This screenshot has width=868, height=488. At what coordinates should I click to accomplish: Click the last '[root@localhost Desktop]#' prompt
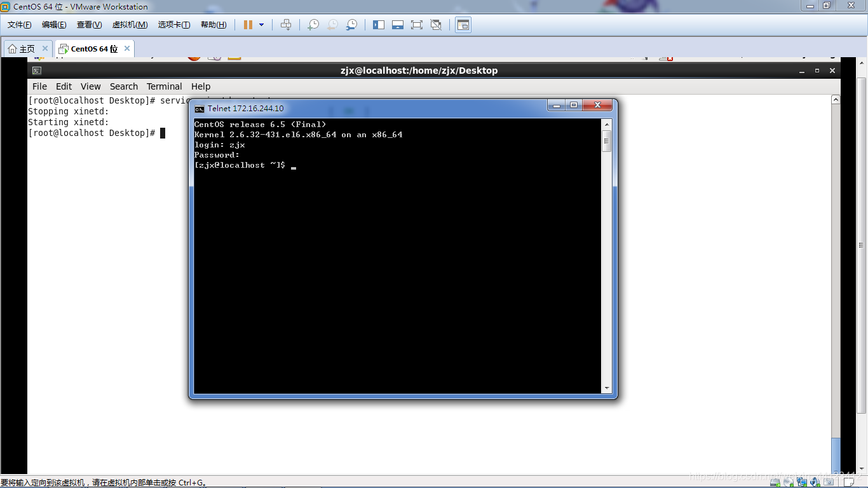point(92,133)
